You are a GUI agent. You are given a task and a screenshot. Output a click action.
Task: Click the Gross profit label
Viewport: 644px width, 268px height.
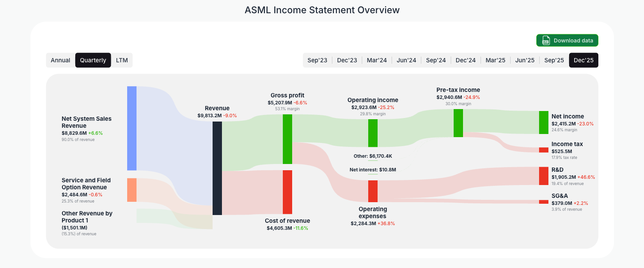(287, 95)
